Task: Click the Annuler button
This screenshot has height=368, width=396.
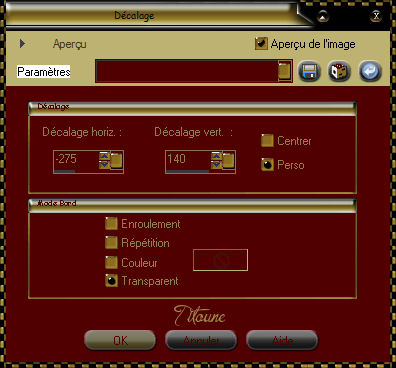Action: point(201,340)
